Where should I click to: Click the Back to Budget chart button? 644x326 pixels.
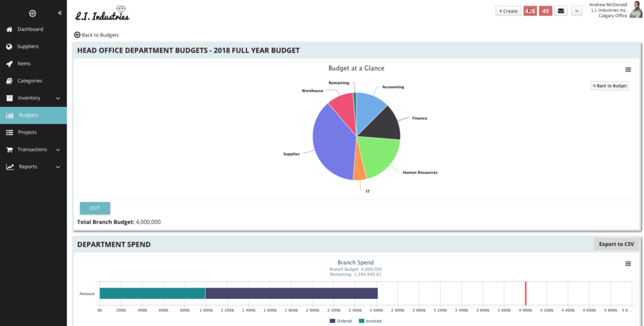609,86
